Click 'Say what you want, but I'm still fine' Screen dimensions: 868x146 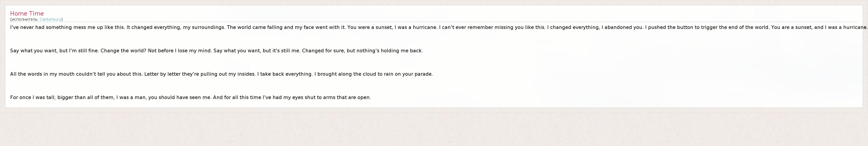point(54,51)
